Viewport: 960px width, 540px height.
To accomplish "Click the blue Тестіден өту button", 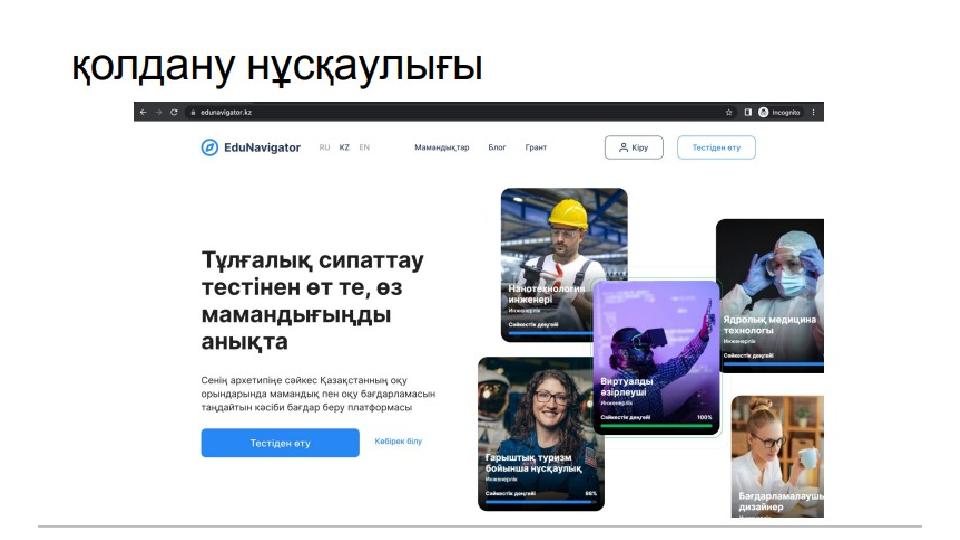I will pos(280,443).
